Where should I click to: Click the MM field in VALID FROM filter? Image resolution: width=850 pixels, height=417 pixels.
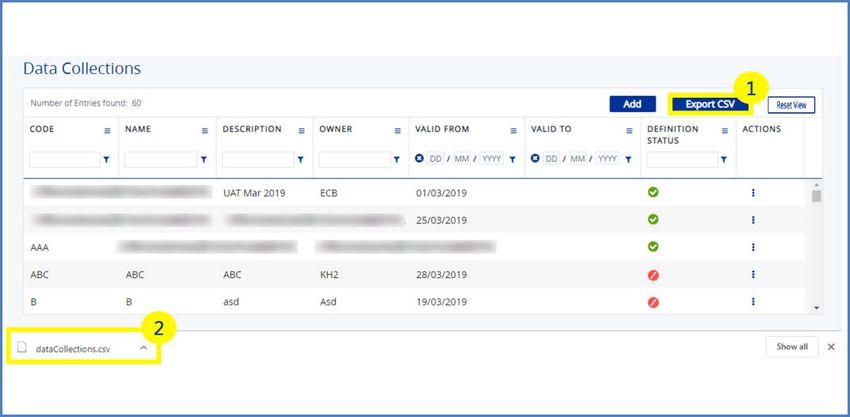[462, 159]
